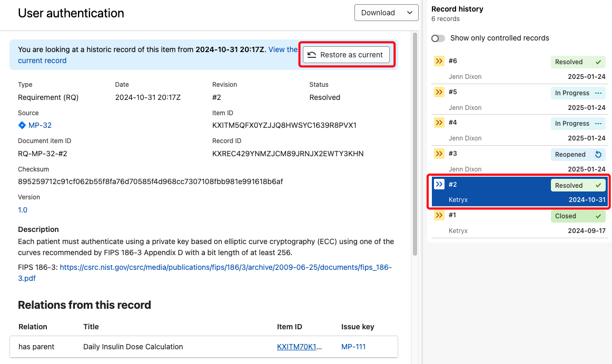Click the Issue key column header

click(x=358, y=327)
